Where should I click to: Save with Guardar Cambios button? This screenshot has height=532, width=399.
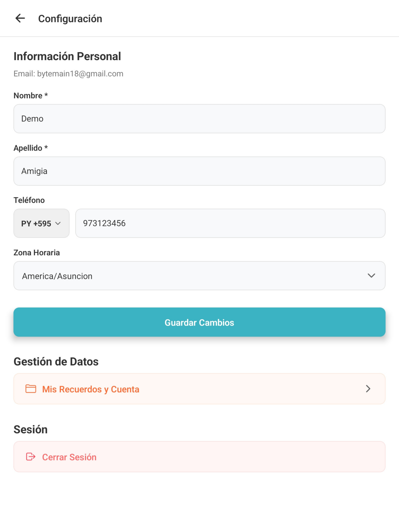199,322
